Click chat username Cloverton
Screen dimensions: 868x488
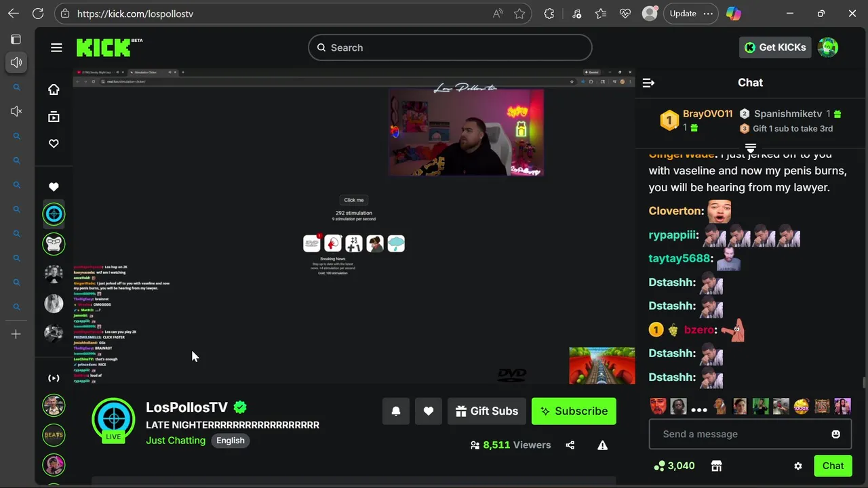[675, 211]
